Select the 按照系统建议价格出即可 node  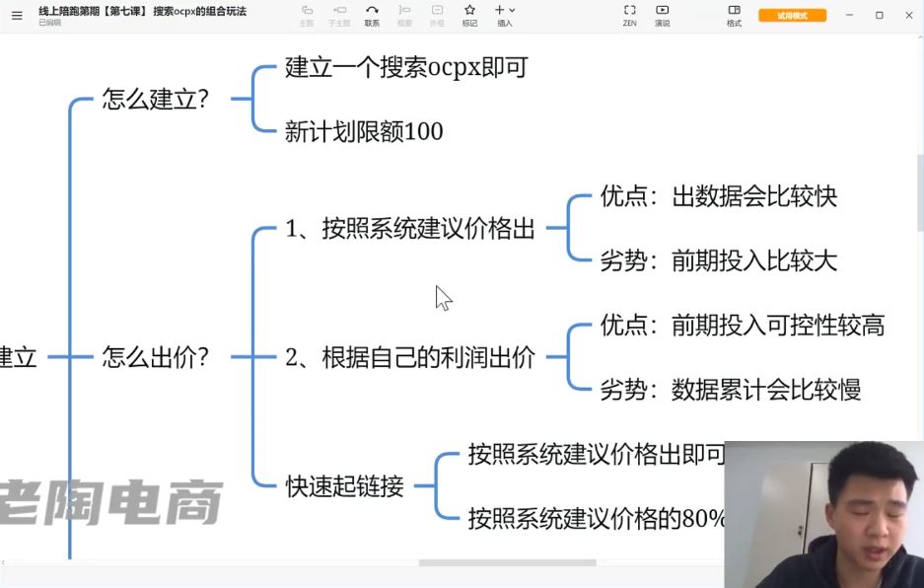[x=596, y=454]
